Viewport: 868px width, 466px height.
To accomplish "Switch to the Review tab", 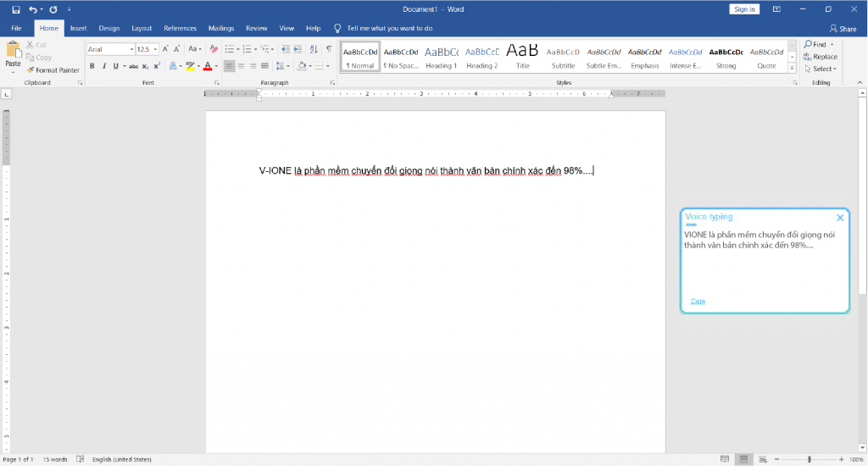I will (256, 28).
